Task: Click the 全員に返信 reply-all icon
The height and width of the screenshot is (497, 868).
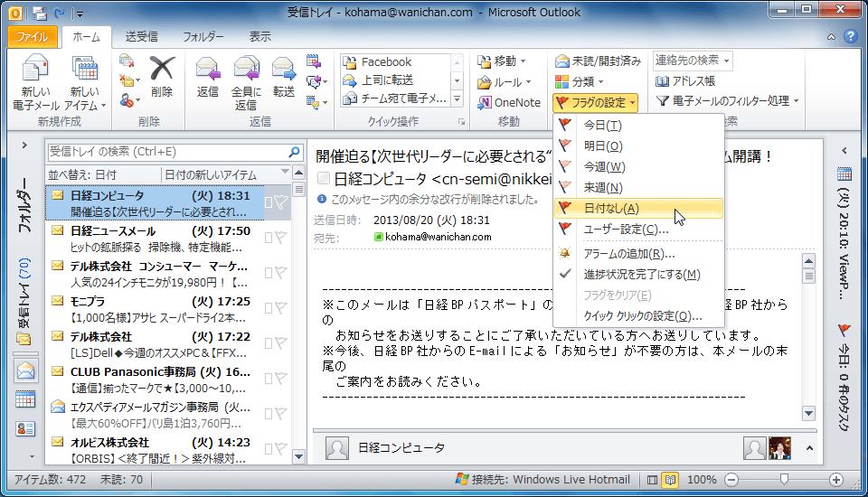Action: [246, 83]
